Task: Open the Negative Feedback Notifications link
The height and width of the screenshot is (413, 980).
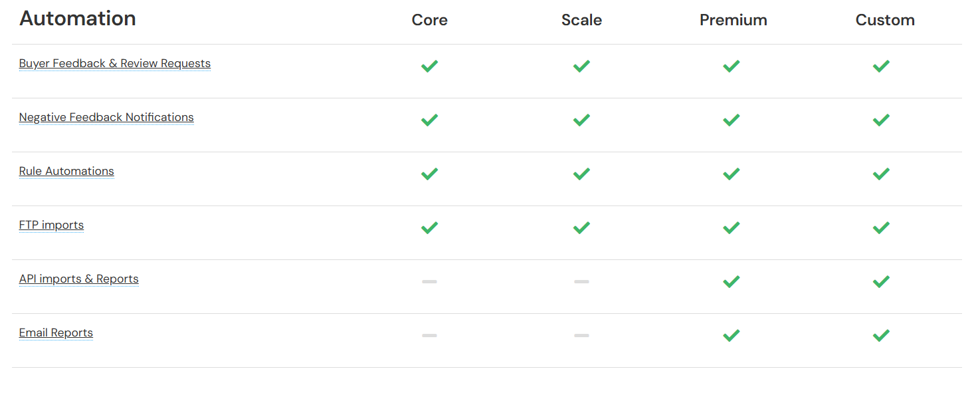Action: 106,118
